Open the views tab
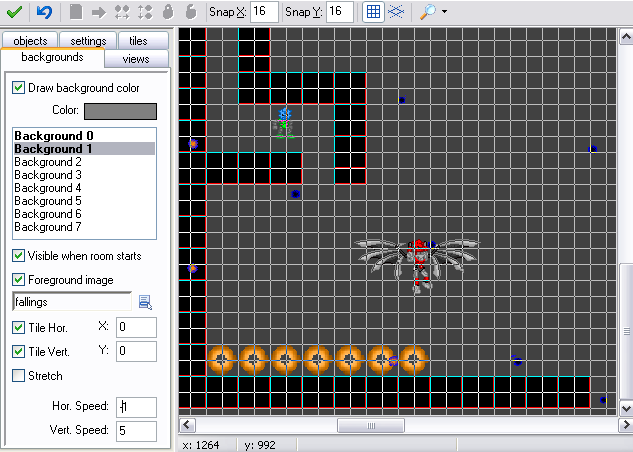Screen dimensions: 633x452 [x=136, y=59]
